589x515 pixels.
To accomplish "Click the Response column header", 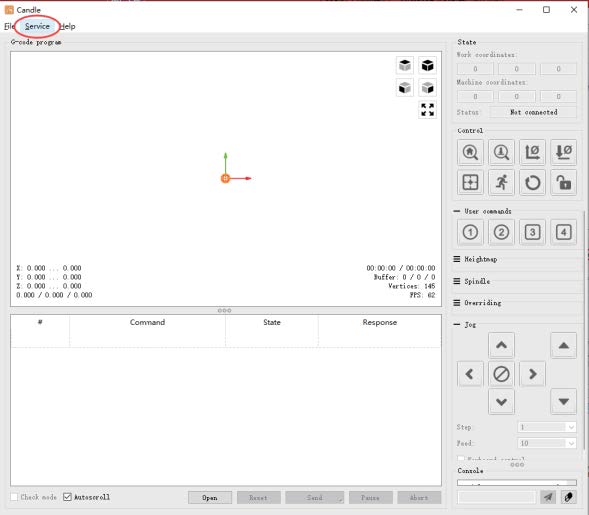I will (x=379, y=322).
